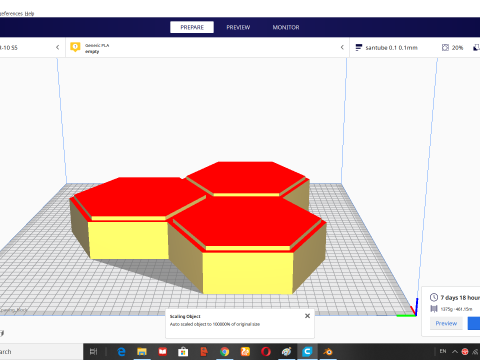Click the layer-height profile icon
This screenshot has height=360, width=480.
[358, 48]
